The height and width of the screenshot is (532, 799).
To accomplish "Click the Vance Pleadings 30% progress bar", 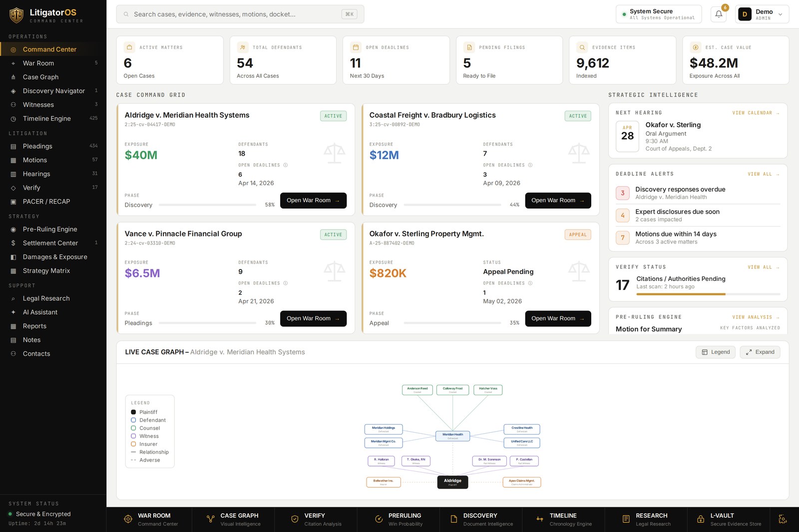I will coord(207,323).
